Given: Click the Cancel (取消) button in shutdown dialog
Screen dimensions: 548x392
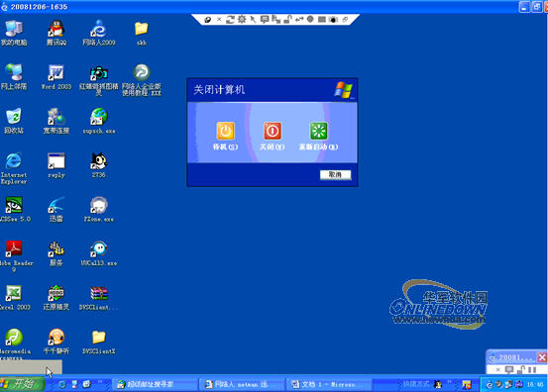Looking at the screenshot, I should point(336,175).
